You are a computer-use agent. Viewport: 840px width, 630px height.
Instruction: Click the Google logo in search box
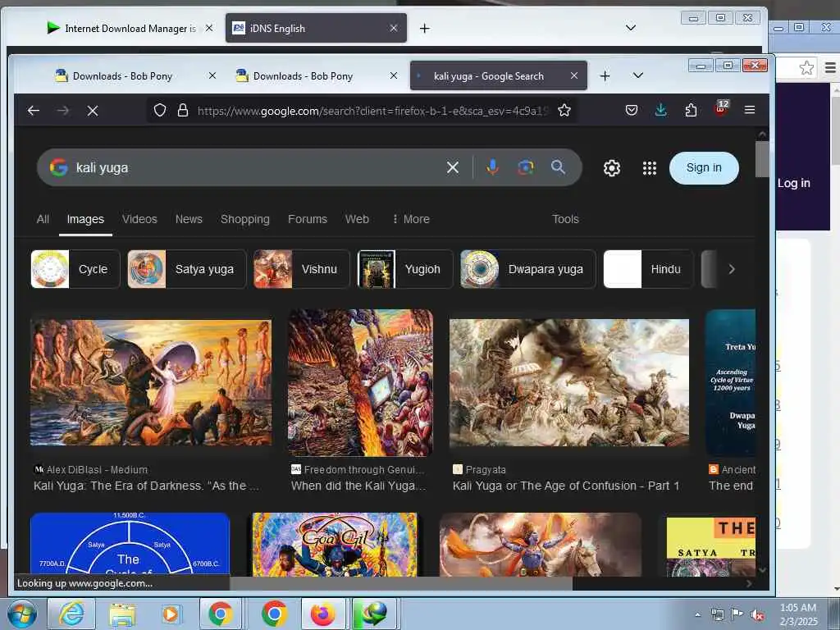pyautogui.click(x=59, y=167)
